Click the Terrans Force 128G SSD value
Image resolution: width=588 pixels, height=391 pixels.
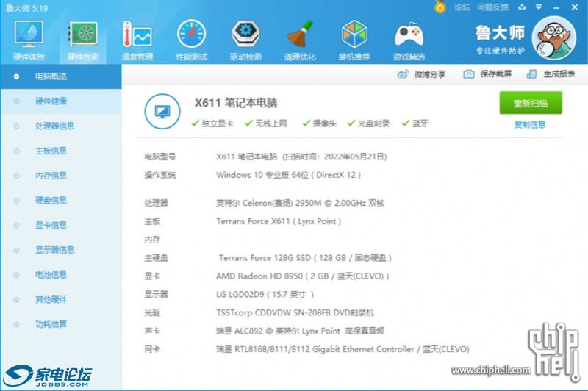pyautogui.click(x=305, y=258)
